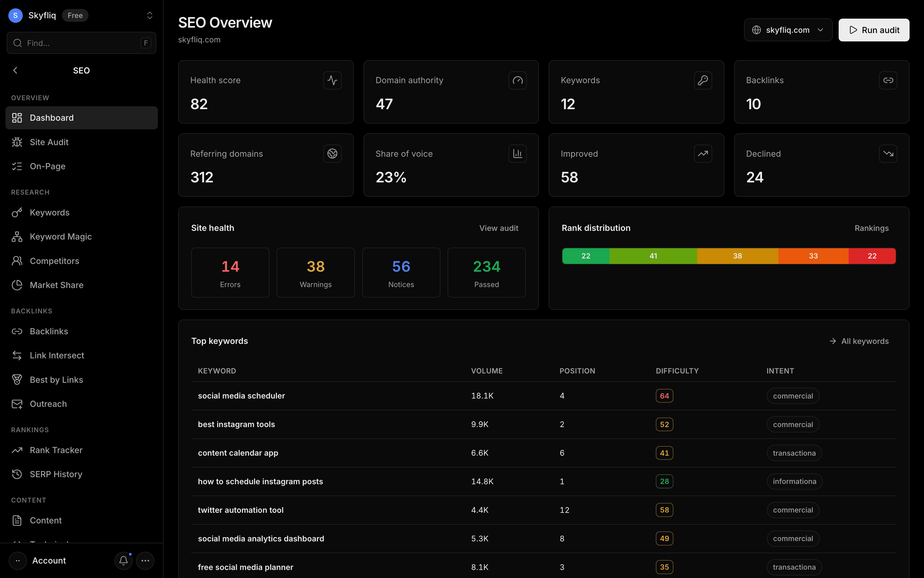Click the Backlinks link icon in sidebar
The height and width of the screenshot is (578, 924).
point(17,331)
